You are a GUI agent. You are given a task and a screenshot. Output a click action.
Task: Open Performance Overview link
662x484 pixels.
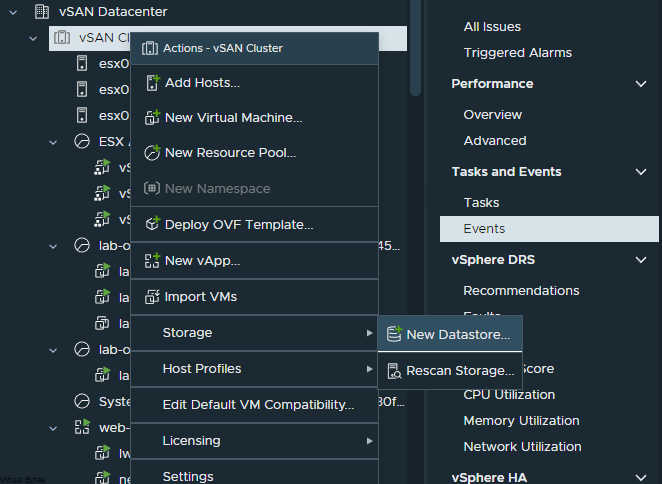pyautogui.click(x=493, y=114)
